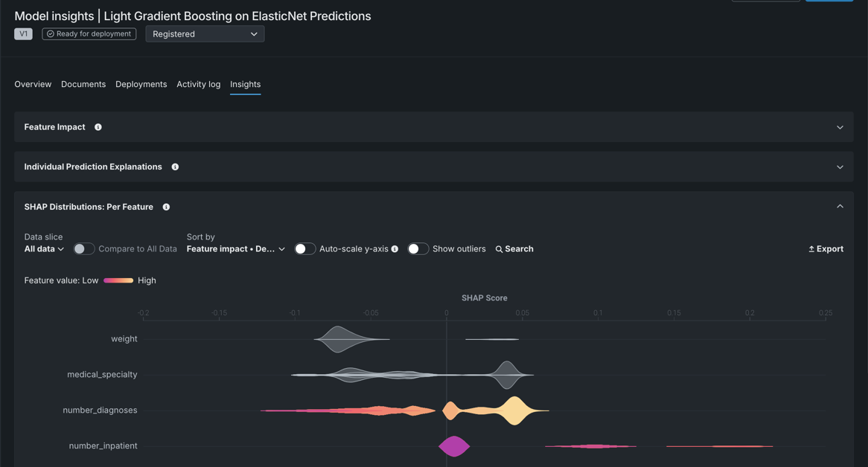Open the All data slice dropdown
The image size is (868, 467).
click(44, 249)
